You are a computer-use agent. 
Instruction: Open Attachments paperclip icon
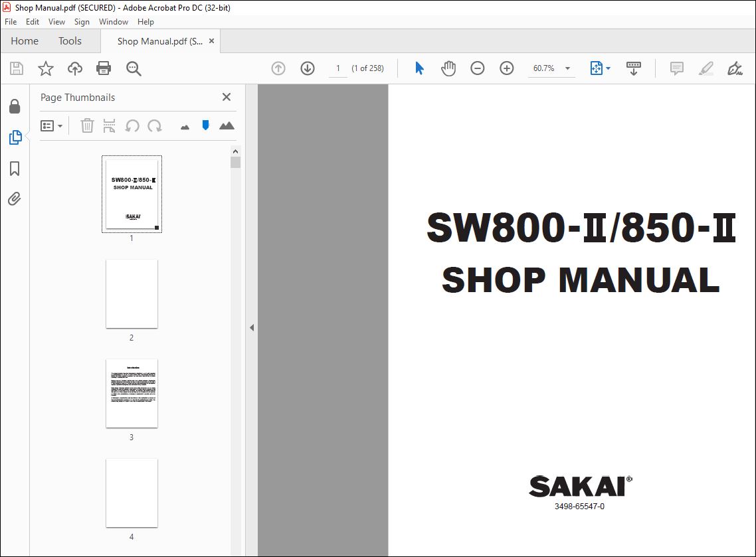[x=15, y=199]
